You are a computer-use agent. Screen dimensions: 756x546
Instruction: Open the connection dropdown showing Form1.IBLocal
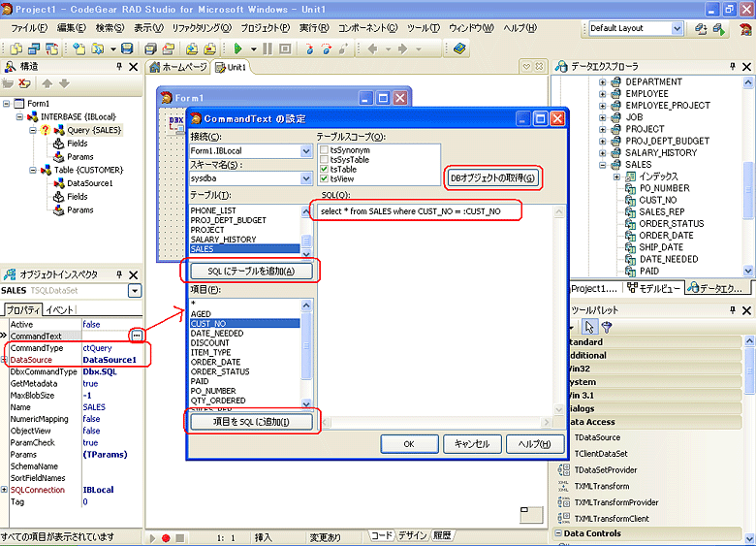pyautogui.click(x=305, y=151)
